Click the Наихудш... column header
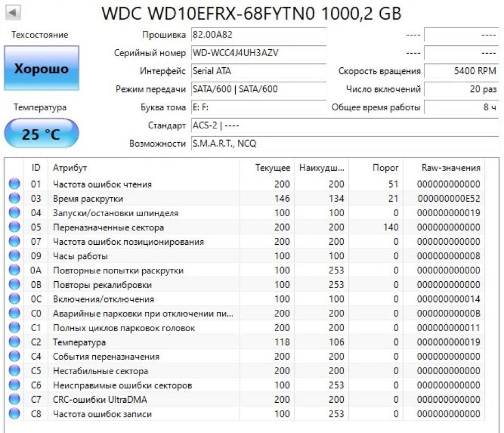 (x=322, y=167)
